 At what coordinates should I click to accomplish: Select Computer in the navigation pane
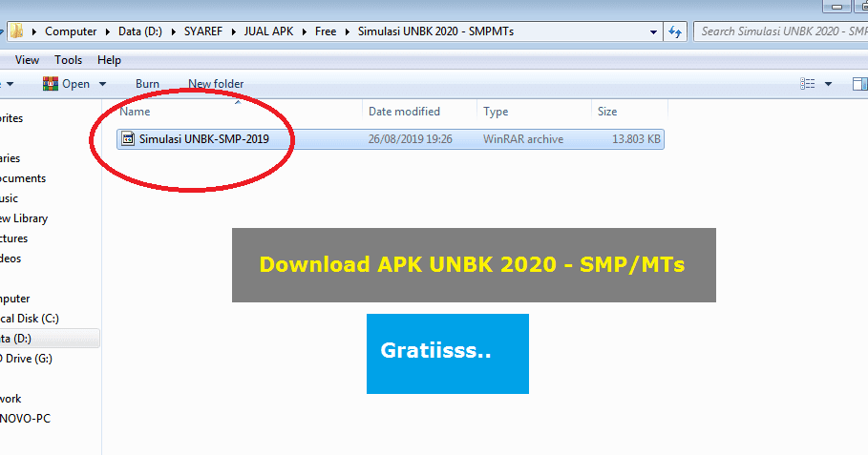(15, 299)
